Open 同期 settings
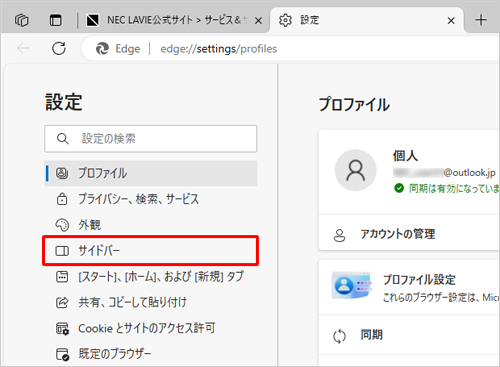Image resolution: width=500 pixels, height=367 pixels. click(409, 335)
